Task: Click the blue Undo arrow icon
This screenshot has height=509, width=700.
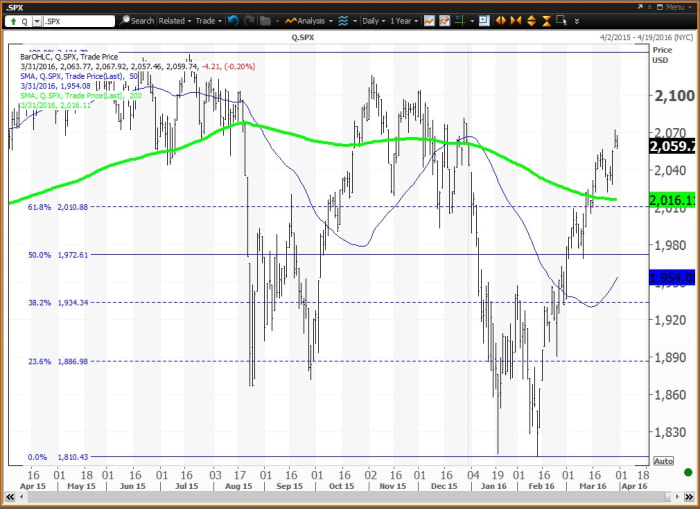Action: click(233, 21)
